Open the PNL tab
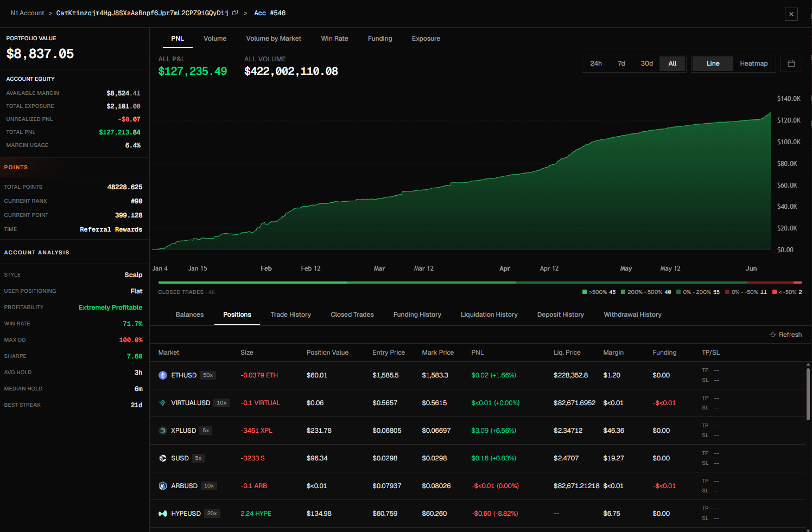 (177, 39)
